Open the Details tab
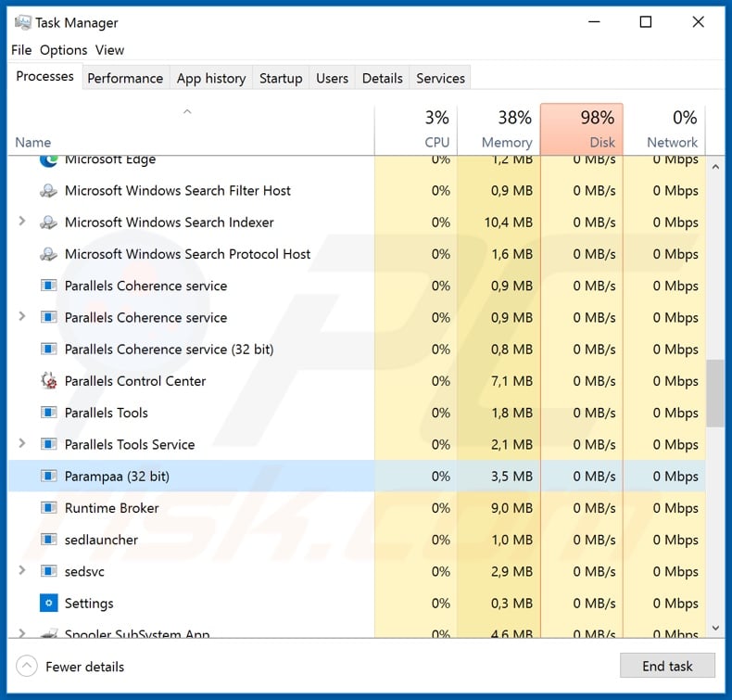Viewport: 732px width, 700px height. tap(383, 78)
